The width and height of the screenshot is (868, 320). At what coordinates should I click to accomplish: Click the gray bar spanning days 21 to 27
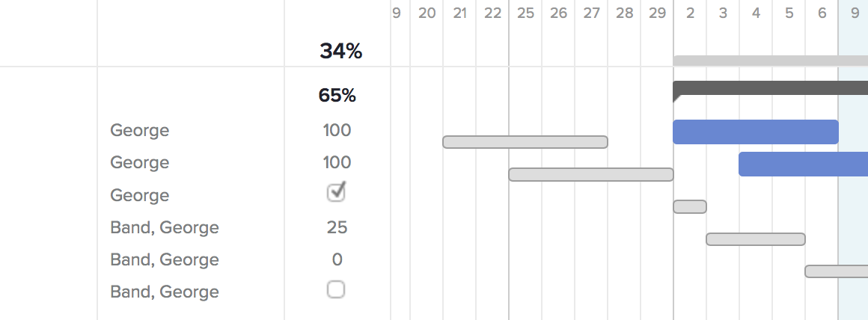coord(525,142)
